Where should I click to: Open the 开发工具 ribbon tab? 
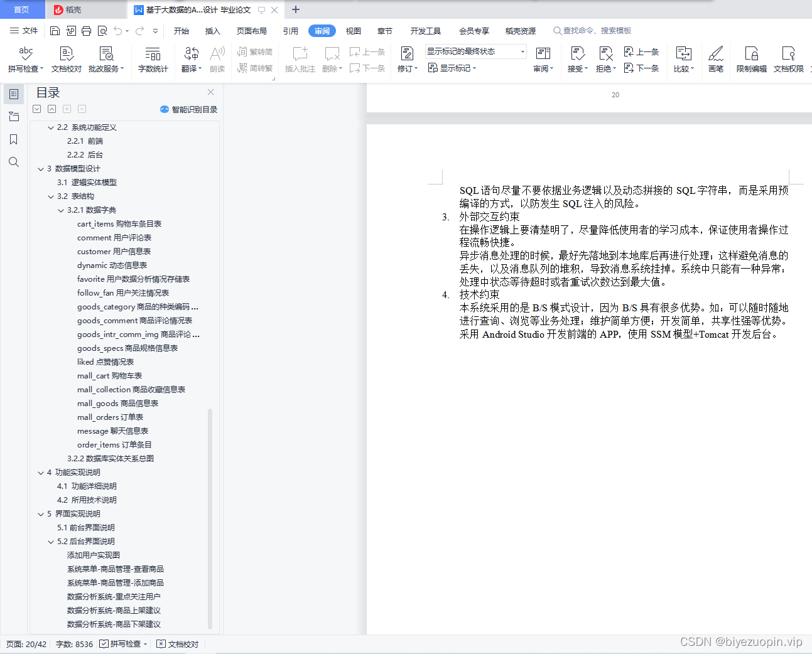point(426,31)
